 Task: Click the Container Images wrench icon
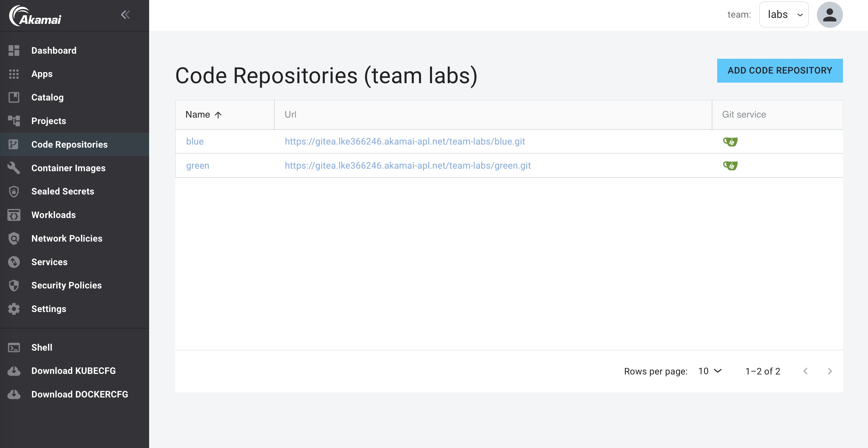14,168
